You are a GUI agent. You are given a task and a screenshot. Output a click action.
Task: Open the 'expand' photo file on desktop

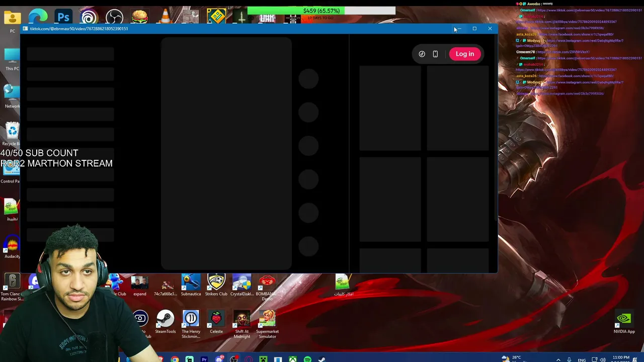tap(140, 285)
